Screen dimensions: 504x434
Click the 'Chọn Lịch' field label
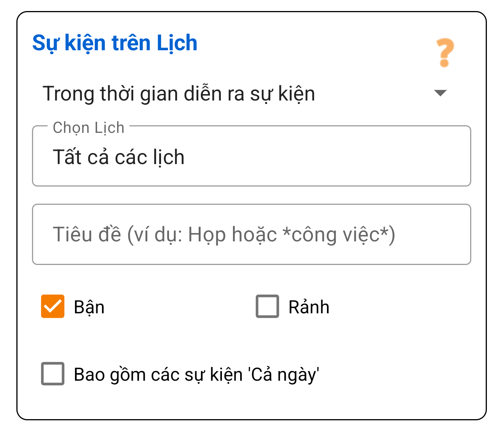pos(88,127)
